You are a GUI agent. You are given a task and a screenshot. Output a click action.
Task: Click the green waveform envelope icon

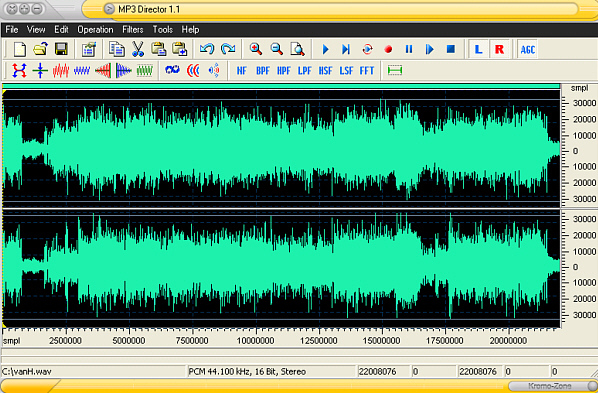pos(145,71)
